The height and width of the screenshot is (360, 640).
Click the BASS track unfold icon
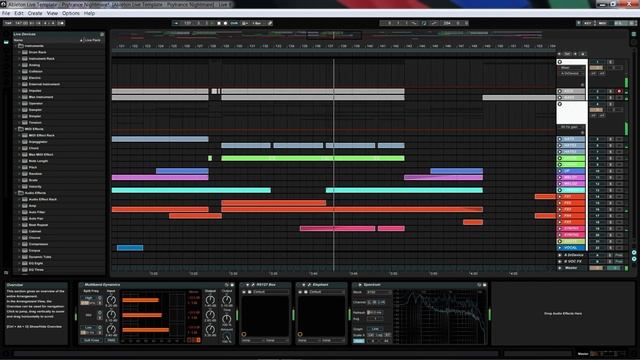pyautogui.click(x=560, y=98)
